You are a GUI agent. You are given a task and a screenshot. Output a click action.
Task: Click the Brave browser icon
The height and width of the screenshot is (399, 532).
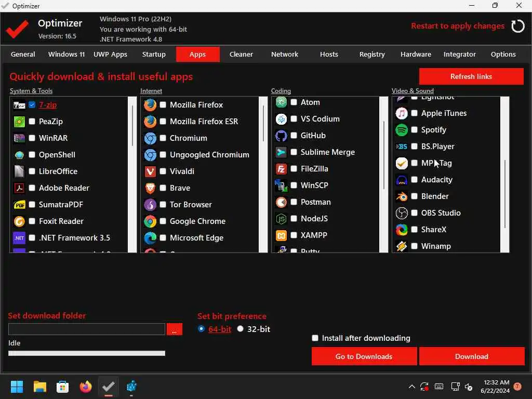coord(150,188)
